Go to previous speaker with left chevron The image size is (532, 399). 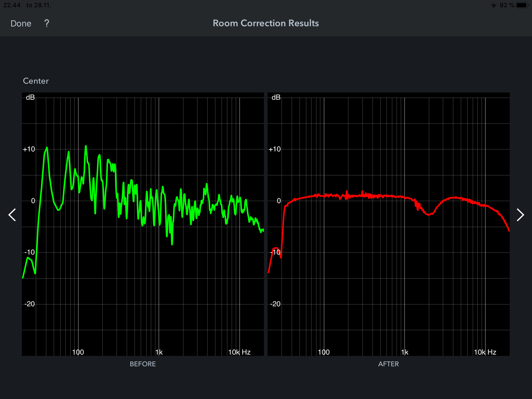pos(12,215)
